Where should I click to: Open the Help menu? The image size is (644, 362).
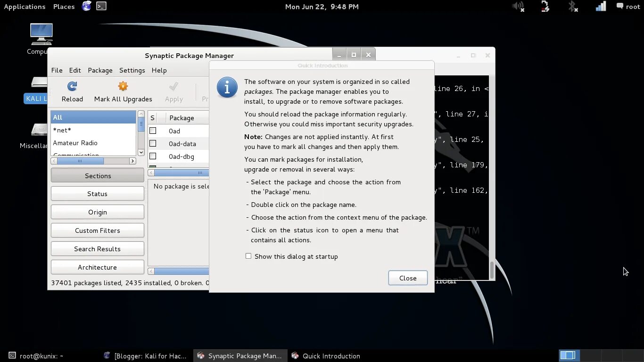click(x=159, y=70)
